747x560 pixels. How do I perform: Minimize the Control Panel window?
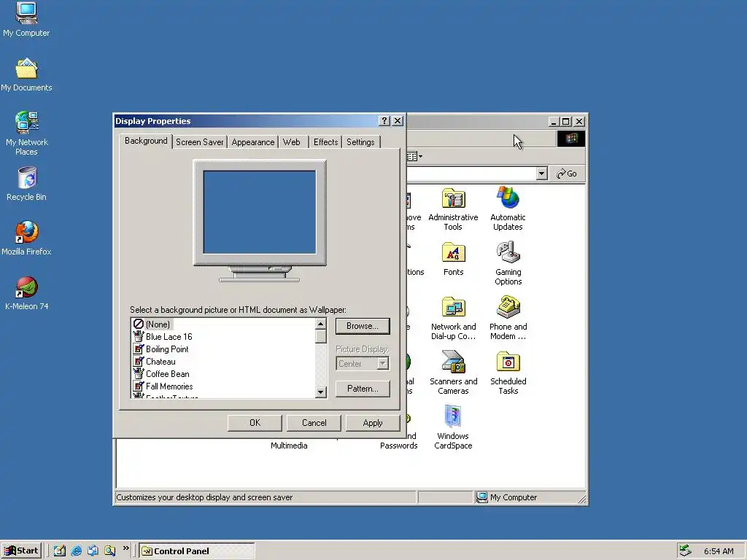click(x=553, y=122)
